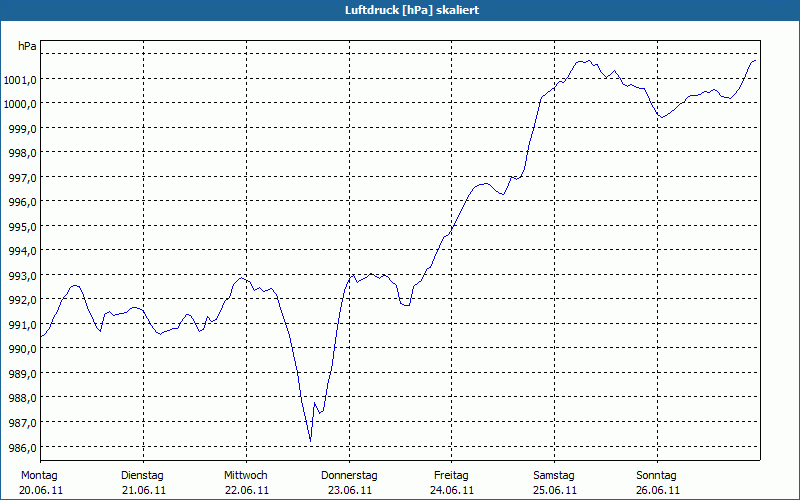Select the 987,0 axis value
Viewport: 800px width, 500px height.
22,422
